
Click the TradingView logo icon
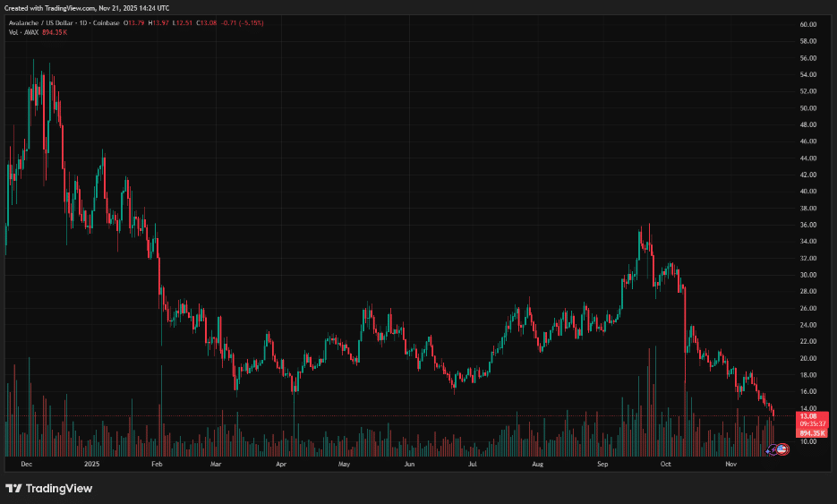14,488
